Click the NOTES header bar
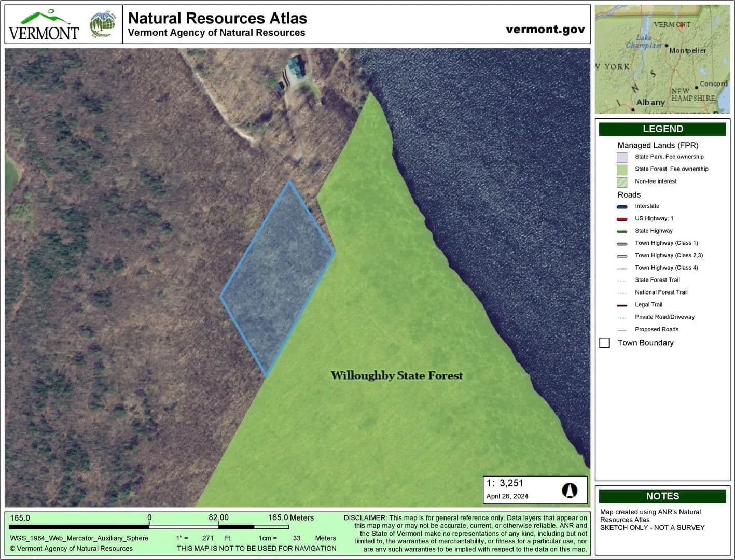Image resolution: width=735 pixels, height=560 pixels. click(662, 496)
